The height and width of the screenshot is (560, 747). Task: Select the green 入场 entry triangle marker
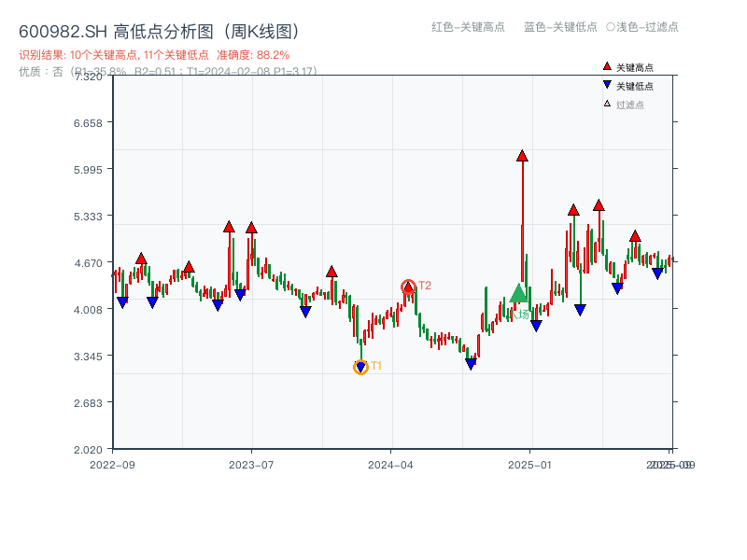519,295
